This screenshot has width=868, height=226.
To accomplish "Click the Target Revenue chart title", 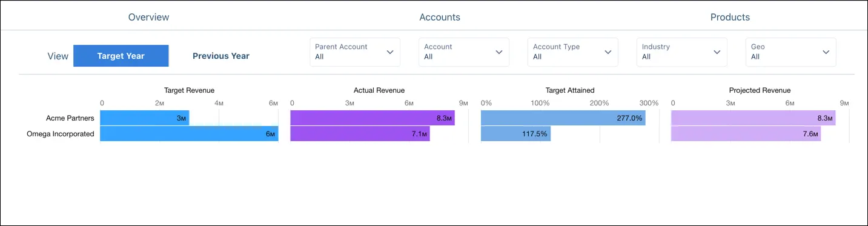I will [190, 90].
